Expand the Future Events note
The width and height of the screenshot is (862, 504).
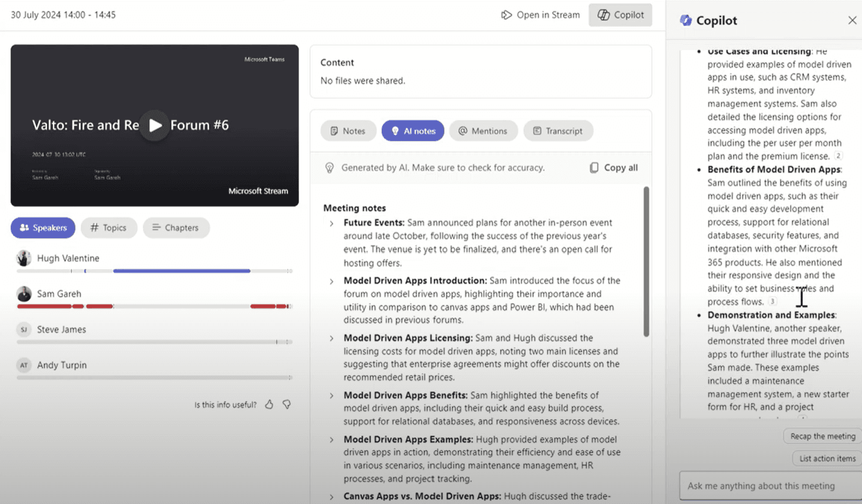[331, 223]
